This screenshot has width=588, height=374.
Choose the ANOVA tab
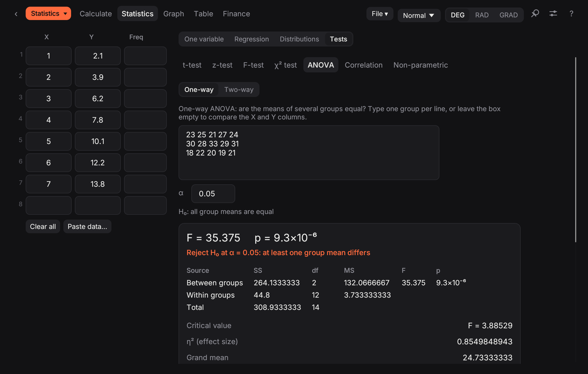pos(321,65)
